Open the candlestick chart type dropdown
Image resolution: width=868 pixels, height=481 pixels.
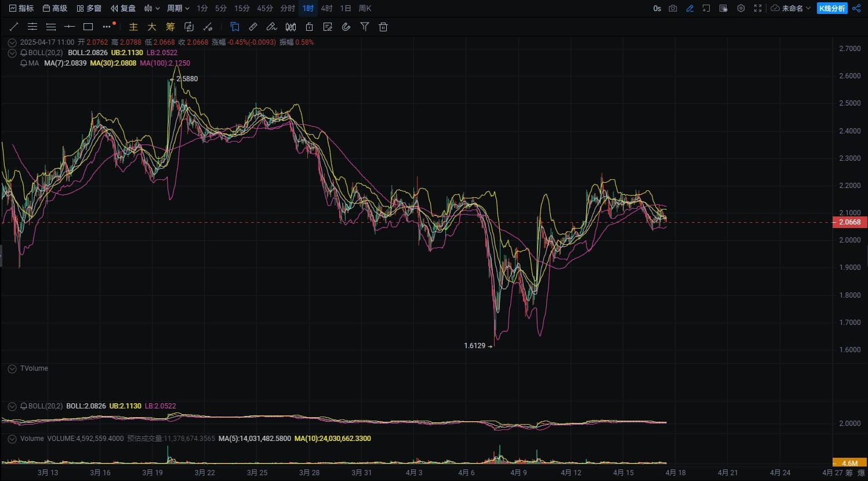click(x=152, y=8)
